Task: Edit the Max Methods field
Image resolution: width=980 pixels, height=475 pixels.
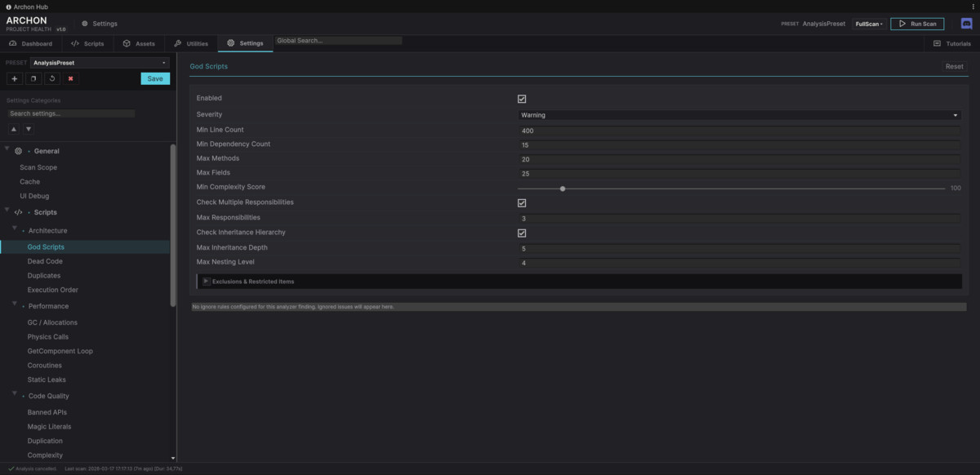Action: (739, 159)
